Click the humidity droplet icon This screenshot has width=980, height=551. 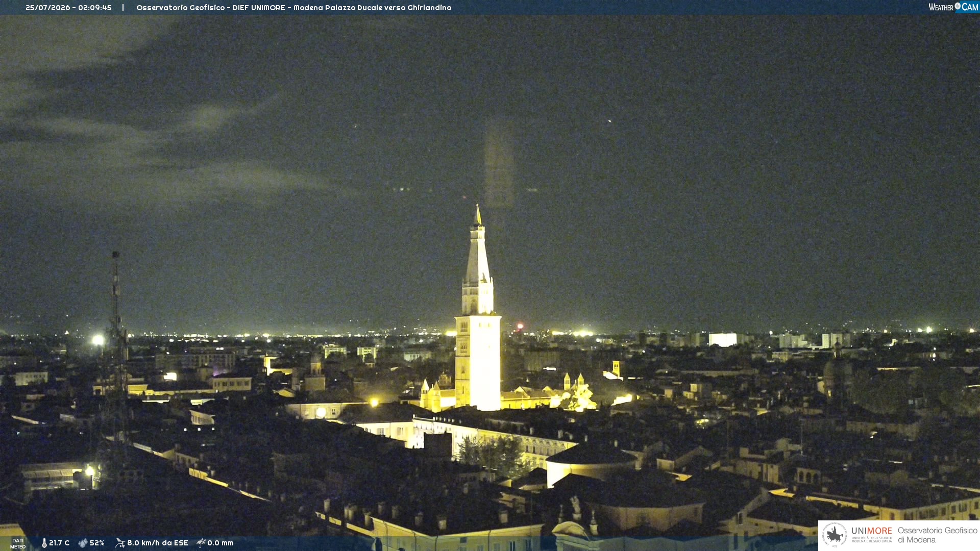tap(83, 543)
